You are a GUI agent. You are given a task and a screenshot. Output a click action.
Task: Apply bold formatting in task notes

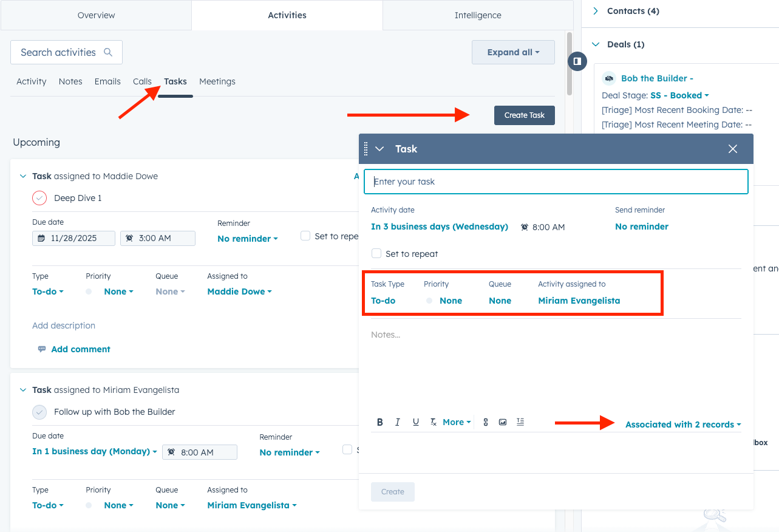380,422
